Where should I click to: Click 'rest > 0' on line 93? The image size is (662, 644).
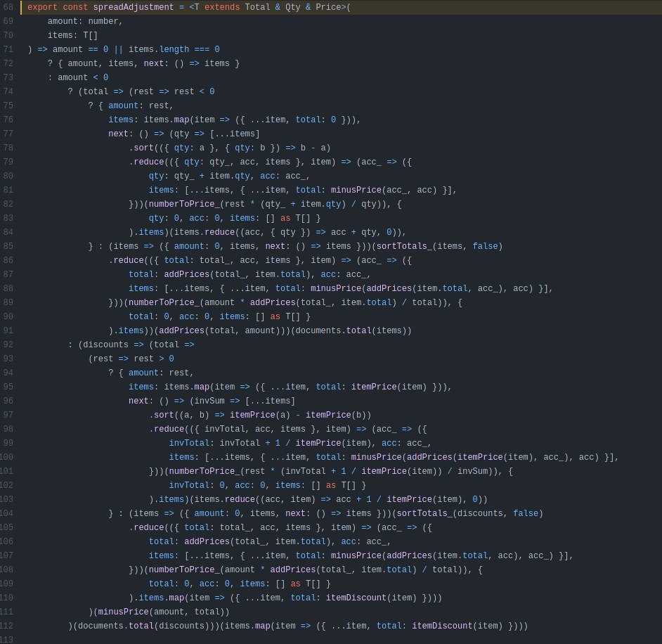(154, 359)
